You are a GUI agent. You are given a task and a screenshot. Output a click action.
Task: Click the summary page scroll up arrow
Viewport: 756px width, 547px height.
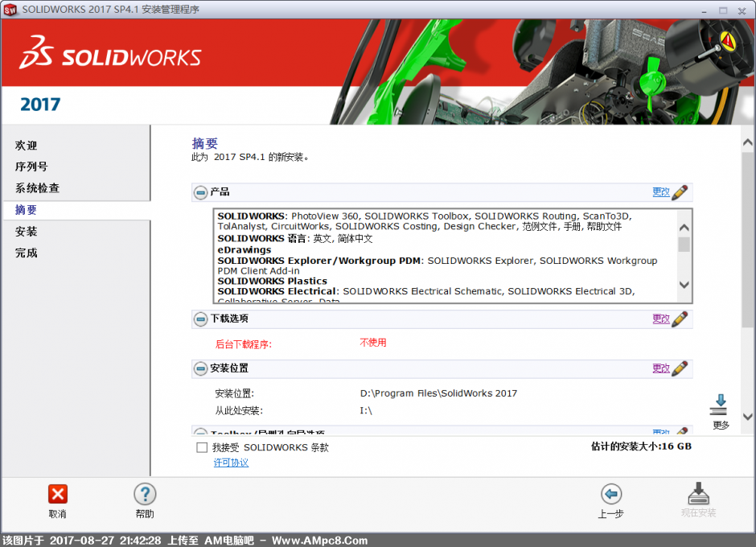click(x=748, y=142)
